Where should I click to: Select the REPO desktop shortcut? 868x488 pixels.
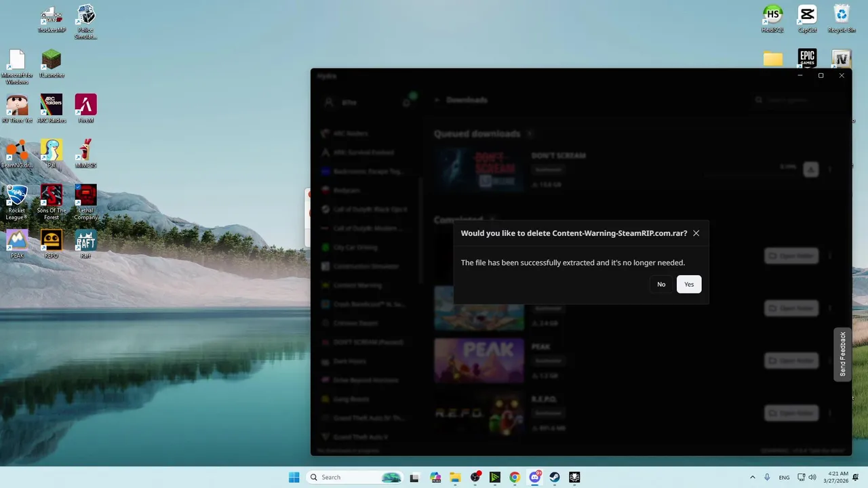pos(52,245)
